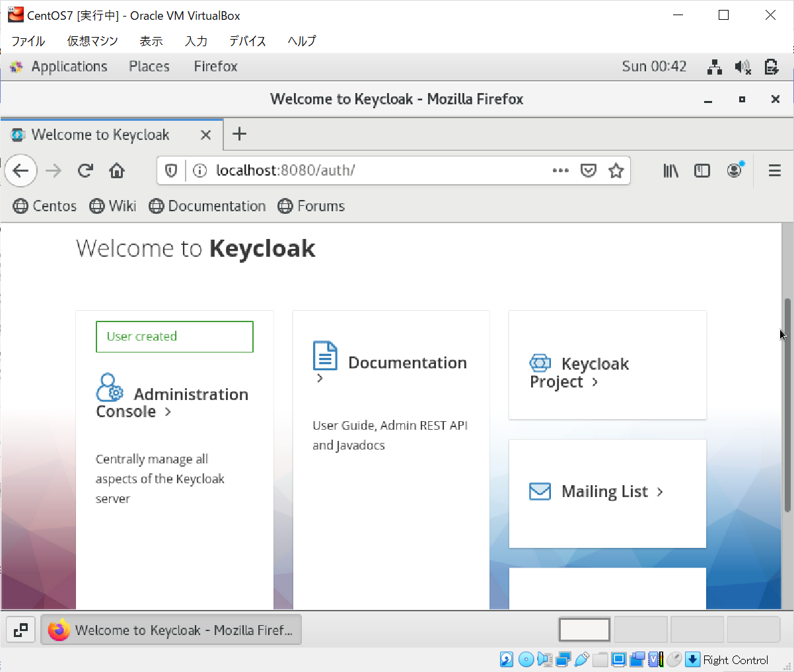Open the VirtualBox 表示 menu
Viewport: 794px width, 672px height.
(151, 41)
